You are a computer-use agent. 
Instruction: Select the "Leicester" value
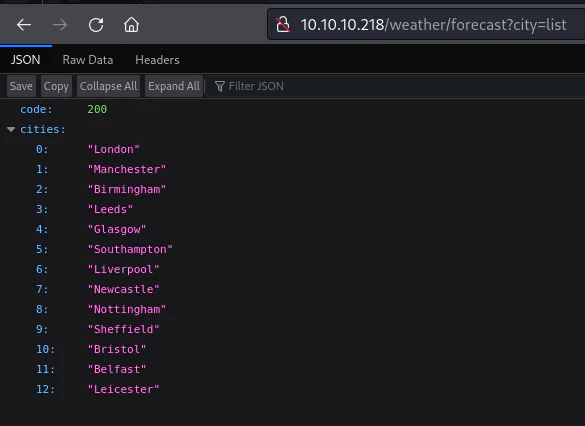[x=123, y=389]
